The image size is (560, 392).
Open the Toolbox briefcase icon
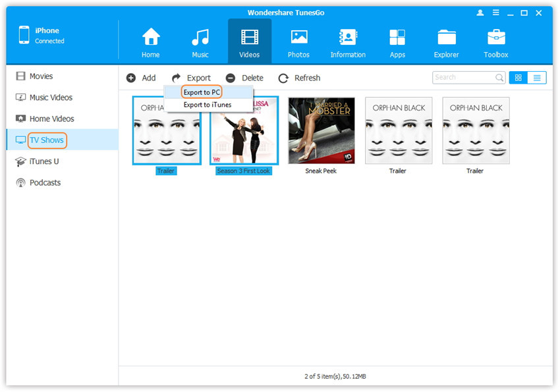coord(496,38)
